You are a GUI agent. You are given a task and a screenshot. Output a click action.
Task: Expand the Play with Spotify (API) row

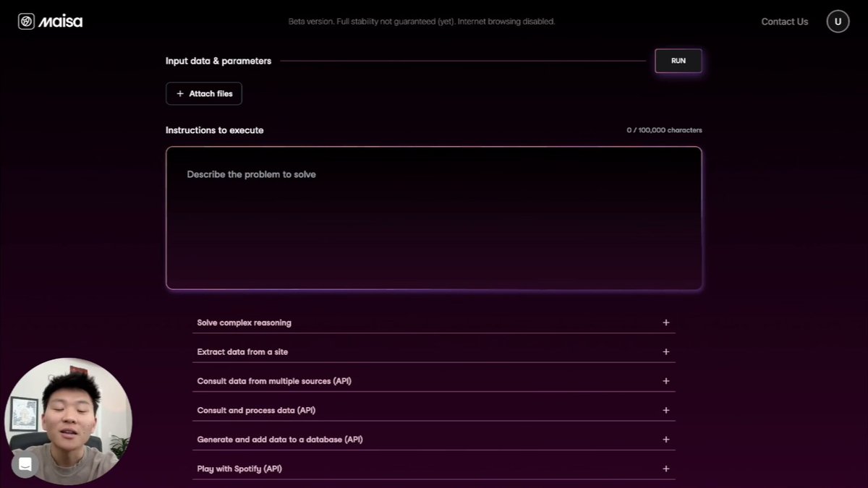[x=434, y=468]
